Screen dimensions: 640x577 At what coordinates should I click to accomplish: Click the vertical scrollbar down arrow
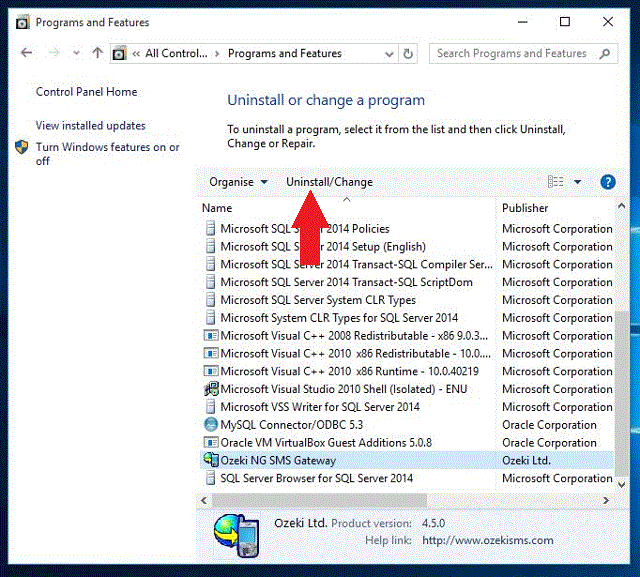(x=621, y=485)
